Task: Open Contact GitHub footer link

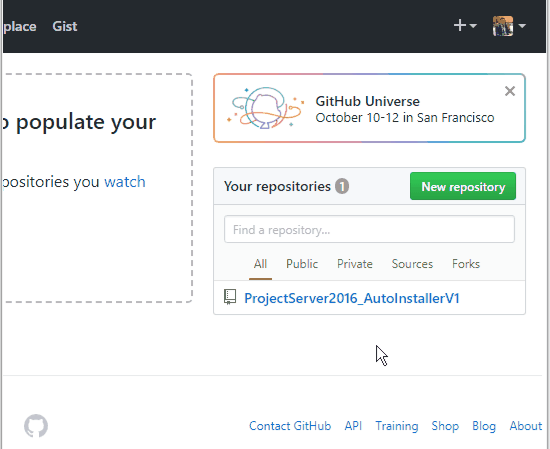Action: pos(290,426)
